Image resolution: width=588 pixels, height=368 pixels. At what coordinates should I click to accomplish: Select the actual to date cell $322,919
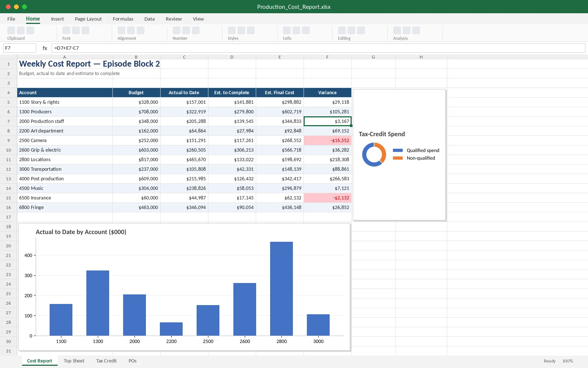pyautogui.click(x=184, y=112)
